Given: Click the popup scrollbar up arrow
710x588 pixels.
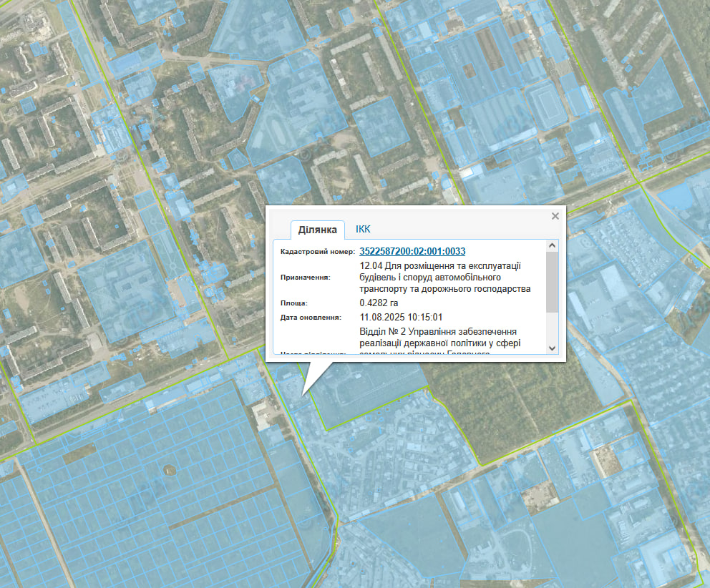Looking at the screenshot, I should 552,246.
